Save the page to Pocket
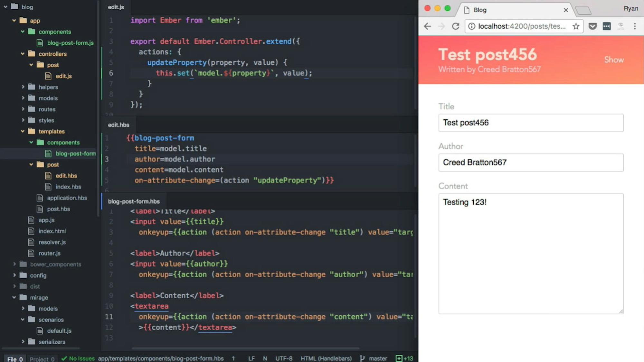Image resolution: width=644 pixels, height=362 pixels. (x=592, y=26)
